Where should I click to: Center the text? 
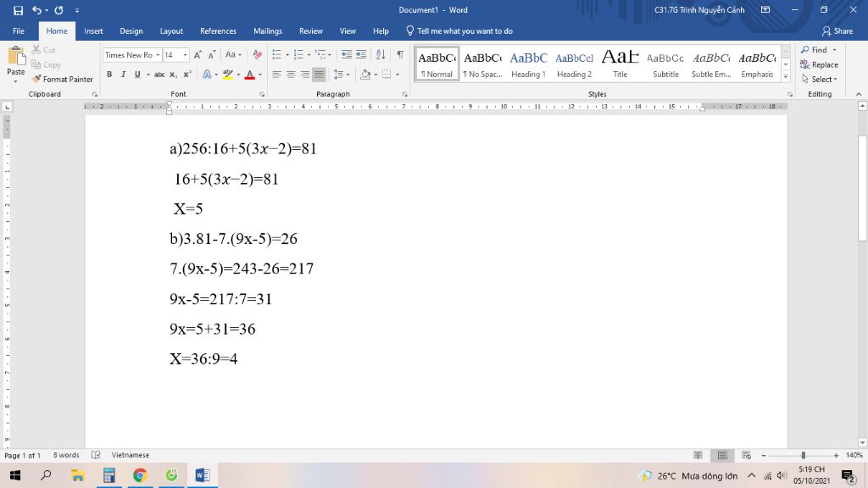291,75
